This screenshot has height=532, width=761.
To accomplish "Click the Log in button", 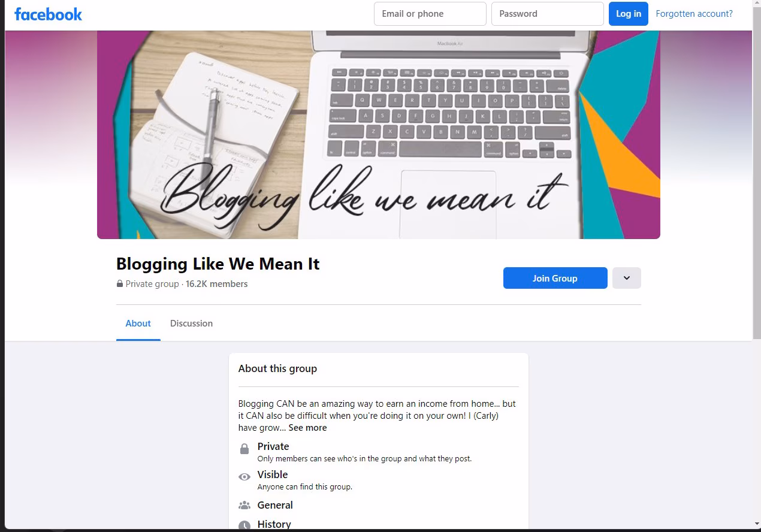I will coord(629,14).
